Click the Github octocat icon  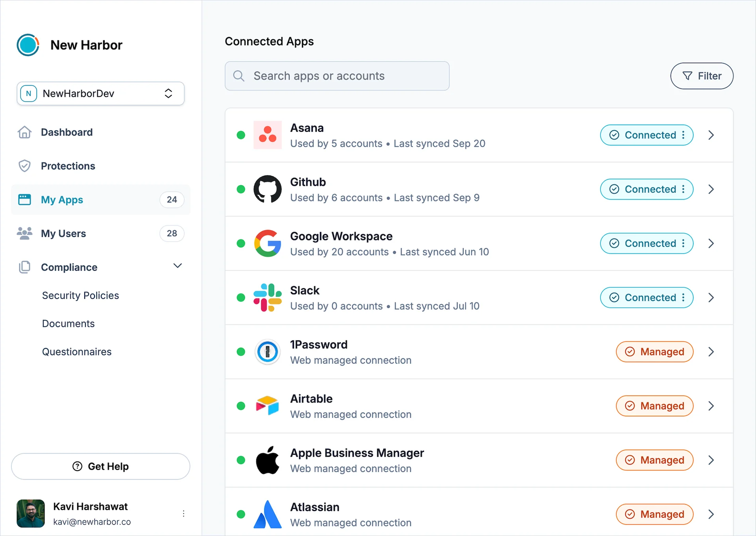click(267, 189)
